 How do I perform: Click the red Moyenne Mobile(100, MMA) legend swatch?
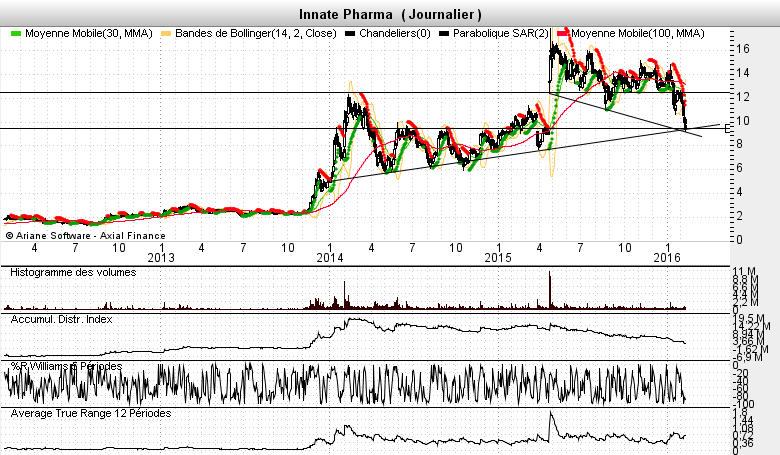563,34
